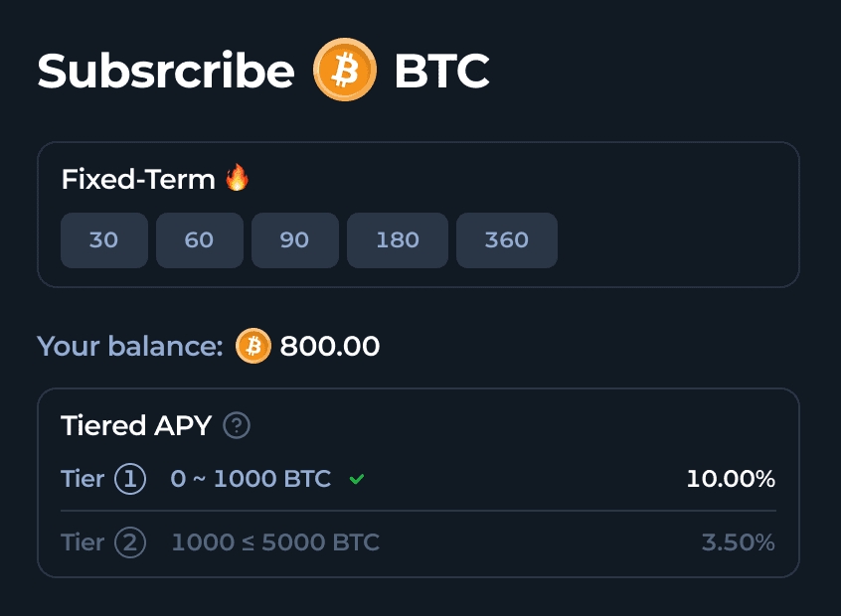Click the 3.50% APY rate

coord(738,542)
